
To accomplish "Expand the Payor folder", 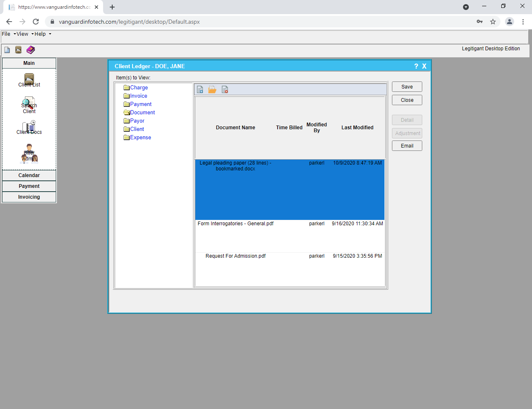I will tap(136, 121).
